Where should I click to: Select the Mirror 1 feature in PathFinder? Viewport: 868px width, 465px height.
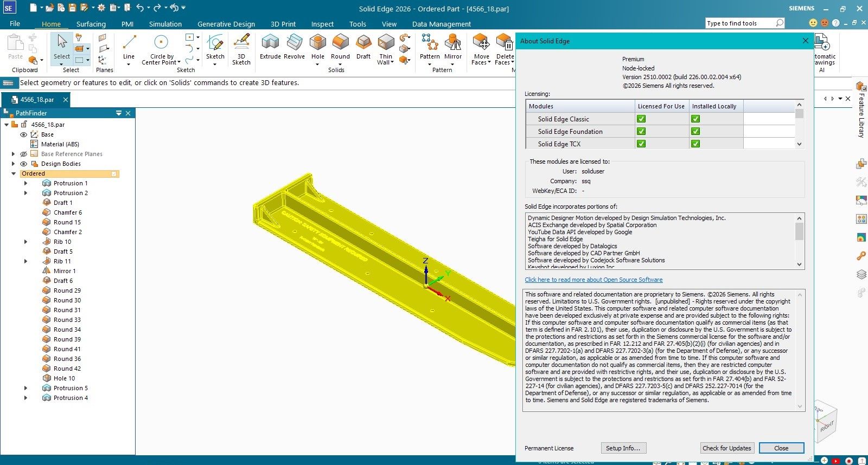(x=65, y=271)
